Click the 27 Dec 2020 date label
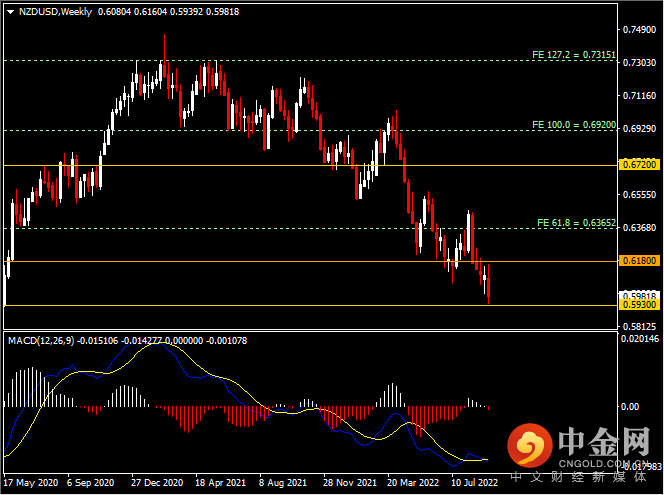The height and width of the screenshot is (495, 664). pyautogui.click(x=157, y=483)
